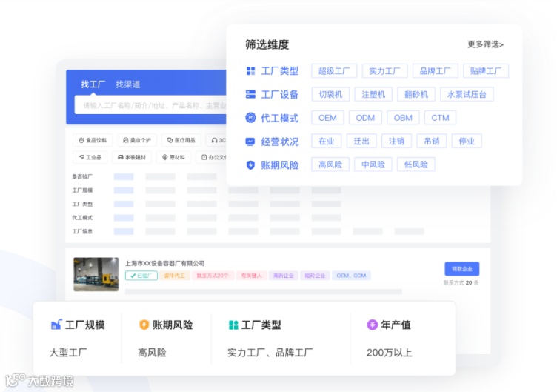Select the 翻砂机 equipment filter
This screenshot has width=557, height=392.
coord(416,94)
